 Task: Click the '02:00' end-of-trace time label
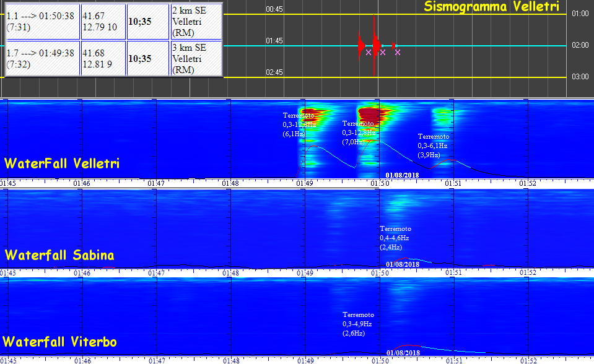[x=580, y=45]
